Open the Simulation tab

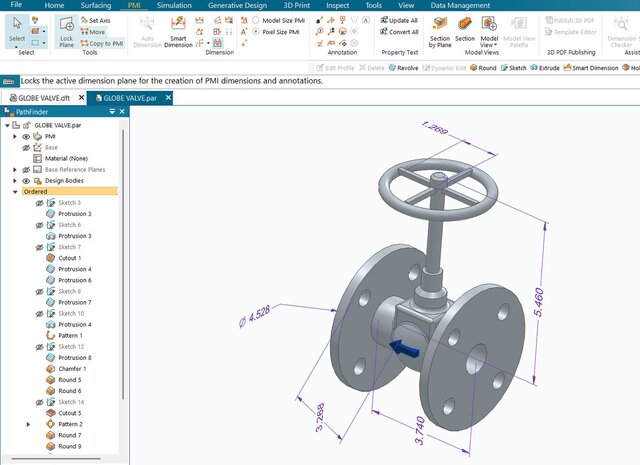[x=174, y=5]
